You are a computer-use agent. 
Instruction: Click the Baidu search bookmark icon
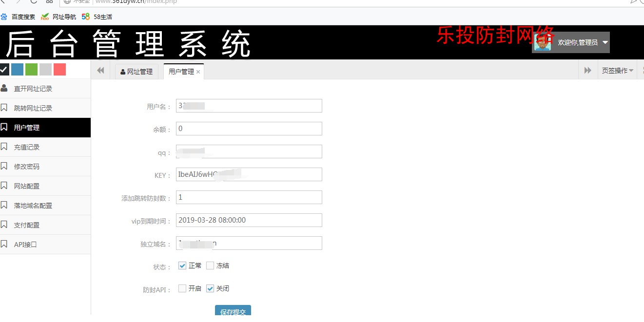pos(4,17)
